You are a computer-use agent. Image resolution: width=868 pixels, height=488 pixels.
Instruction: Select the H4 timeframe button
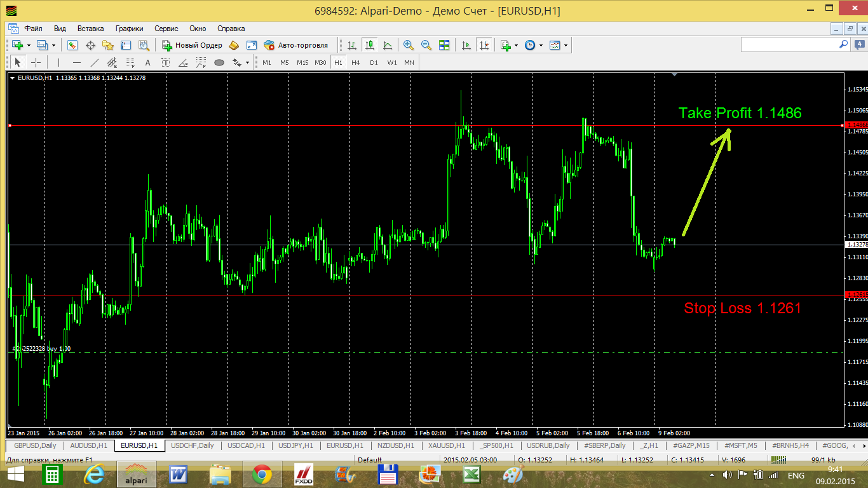coord(356,62)
